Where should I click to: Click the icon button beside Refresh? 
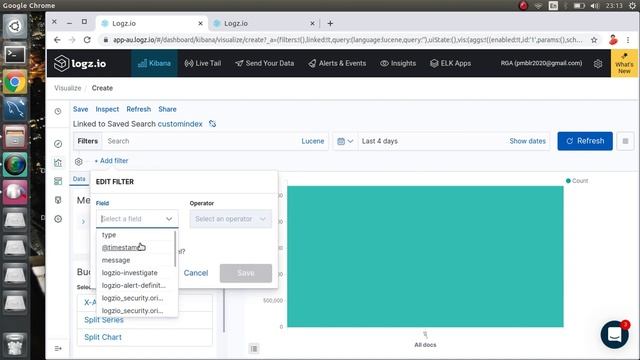click(625, 141)
